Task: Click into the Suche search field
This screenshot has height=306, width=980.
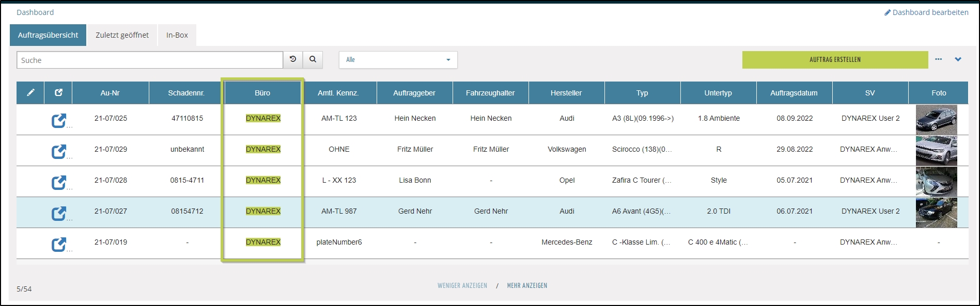Action: pyautogui.click(x=150, y=60)
